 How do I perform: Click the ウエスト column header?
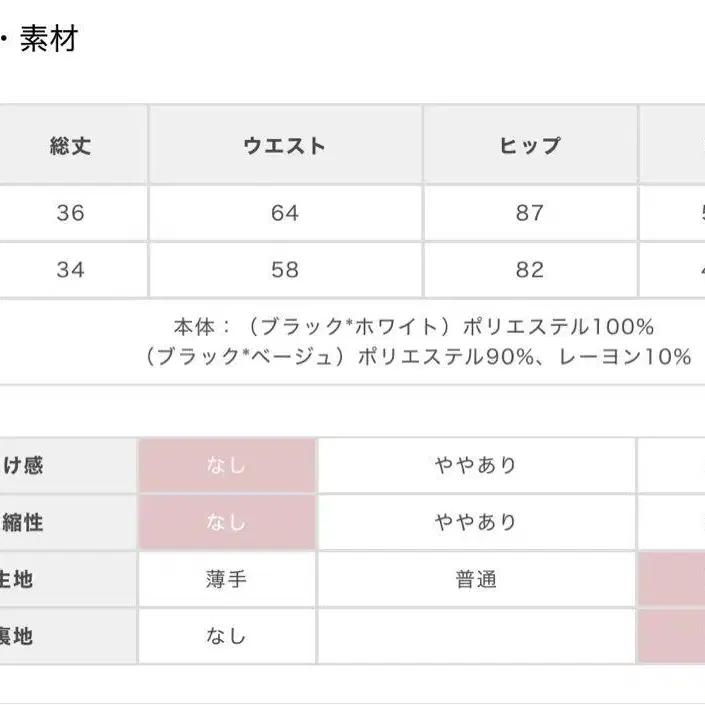tap(285, 146)
